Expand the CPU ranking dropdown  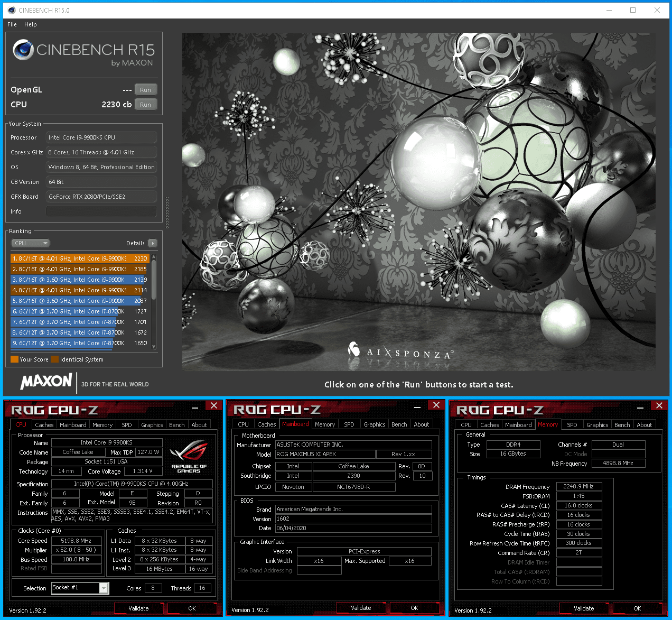31,243
